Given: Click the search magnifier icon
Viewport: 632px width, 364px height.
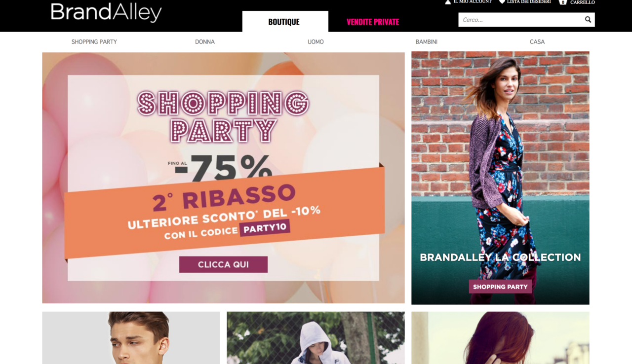Looking at the screenshot, I should tap(588, 20).
